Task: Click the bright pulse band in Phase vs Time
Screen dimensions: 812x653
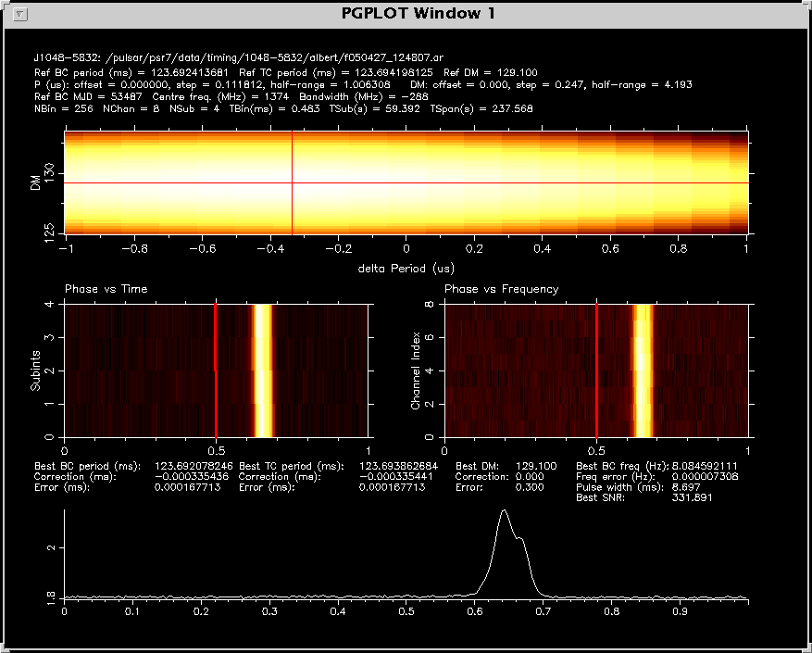Action: click(263, 370)
